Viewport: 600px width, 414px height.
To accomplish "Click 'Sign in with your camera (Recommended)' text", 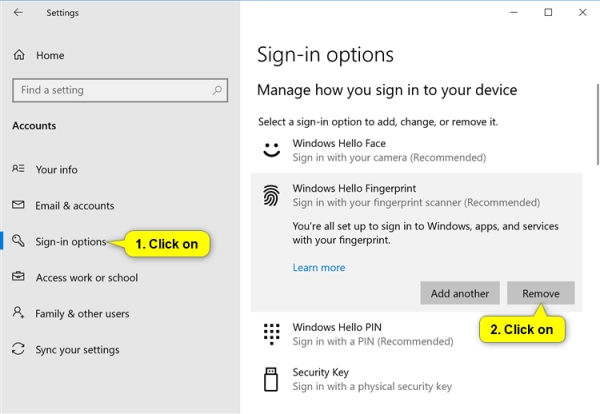I will pos(389,158).
